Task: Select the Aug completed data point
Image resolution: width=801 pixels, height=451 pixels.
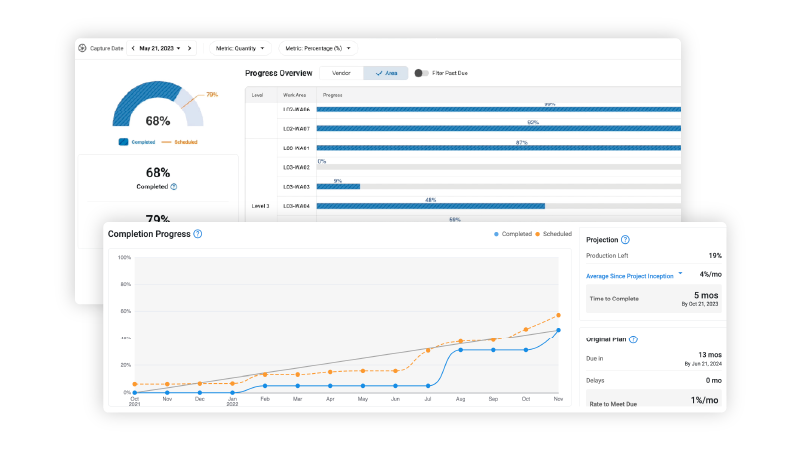Action: click(x=460, y=350)
